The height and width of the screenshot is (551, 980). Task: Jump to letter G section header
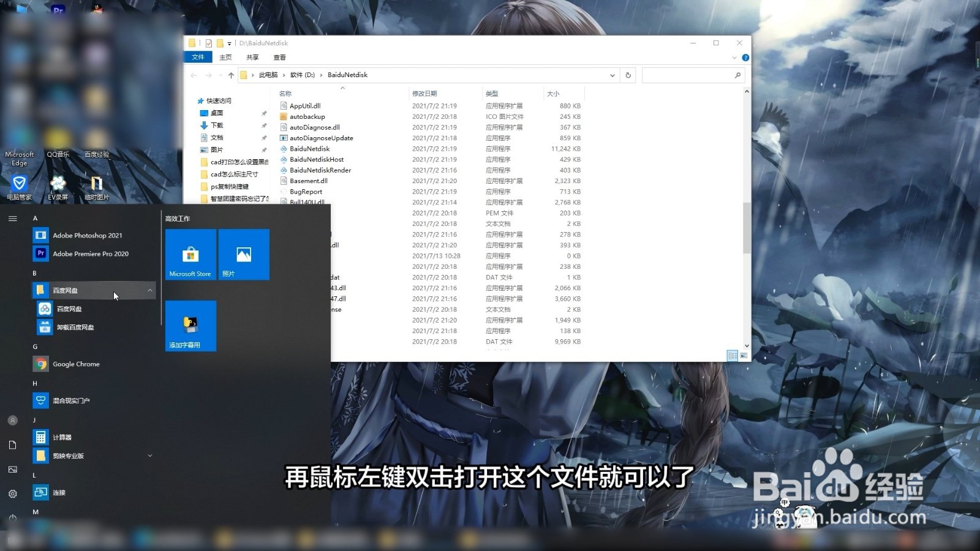point(35,347)
